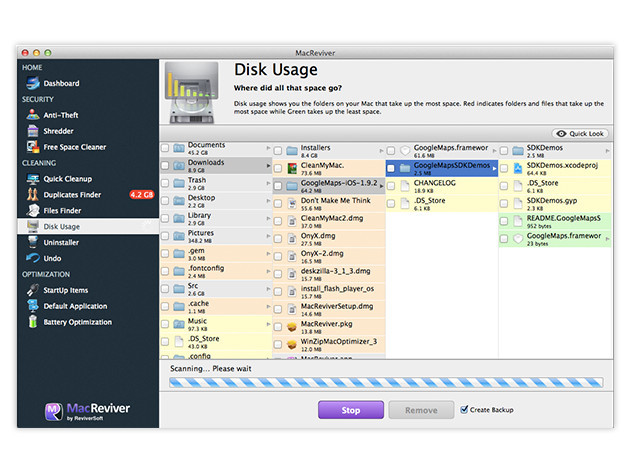This screenshot has width=630, height=473.
Task: Expand the Library folder arrow
Action: [x=268, y=218]
